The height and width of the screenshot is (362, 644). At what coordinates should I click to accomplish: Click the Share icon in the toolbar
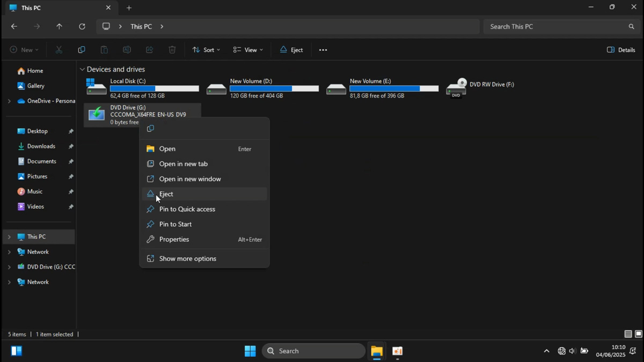pos(149,49)
